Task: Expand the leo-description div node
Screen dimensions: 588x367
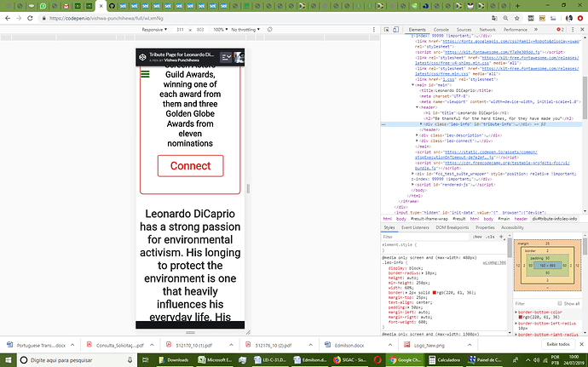Action: 417,135
